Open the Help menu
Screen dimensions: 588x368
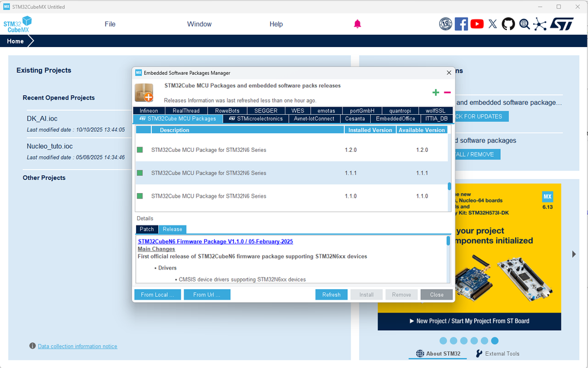276,24
